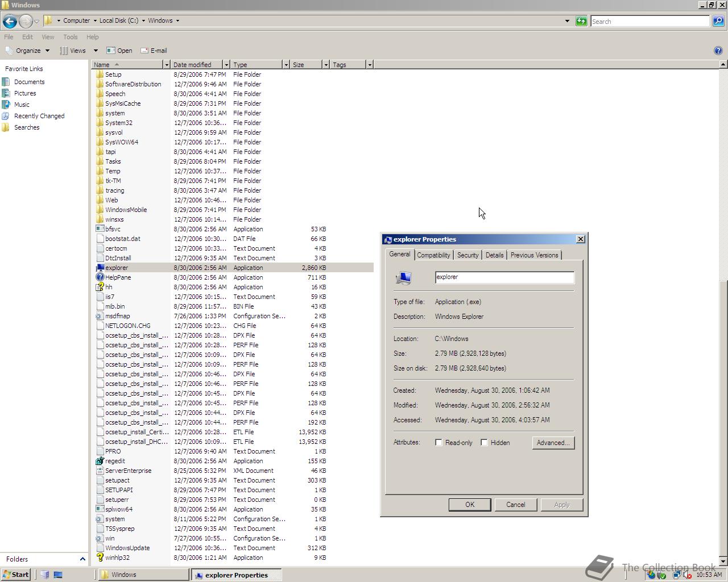Select the hh application icon

click(x=100, y=287)
